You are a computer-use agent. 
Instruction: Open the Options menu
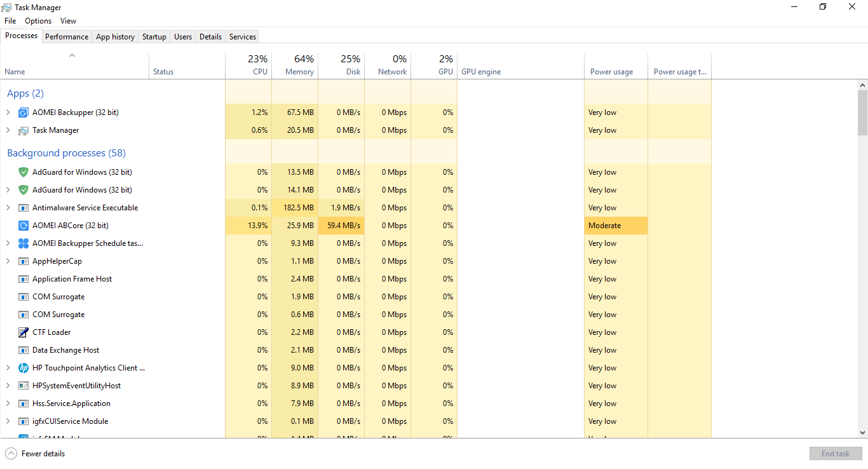38,21
